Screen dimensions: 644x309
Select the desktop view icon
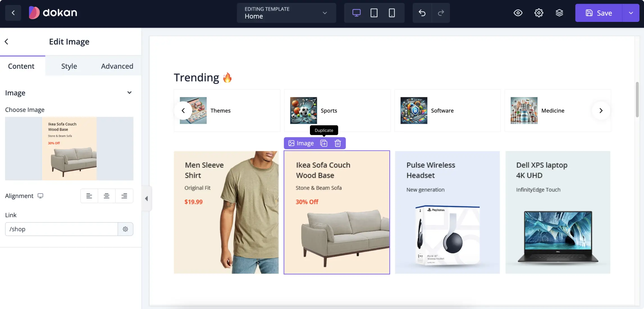(x=356, y=13)
